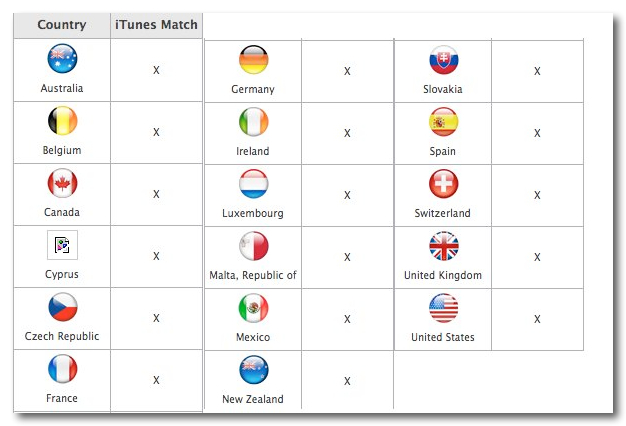Viewport: 626px width, 426px height.
Task: Click the Malta flag icon
Action: 254,246
